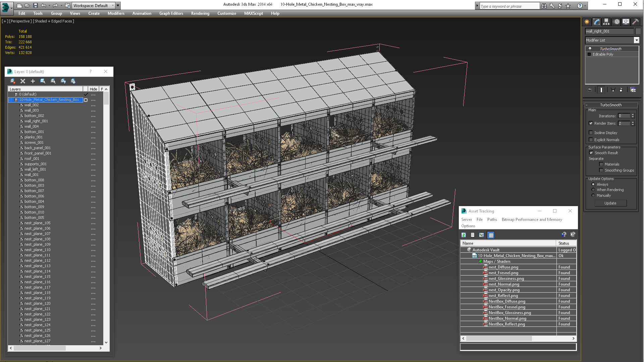Open the Modifier List dropdown
Viewport: 644px width, 362px height.
pyautogui.click(x=636, y=40)
